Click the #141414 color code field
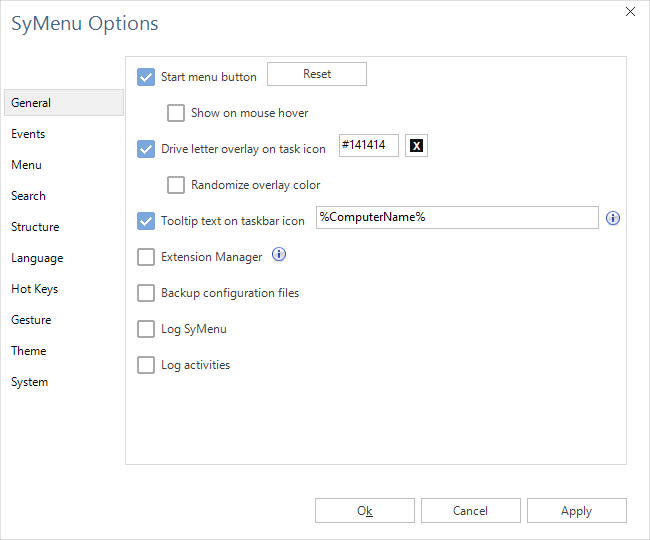650x540 pixels. [369, 145]
